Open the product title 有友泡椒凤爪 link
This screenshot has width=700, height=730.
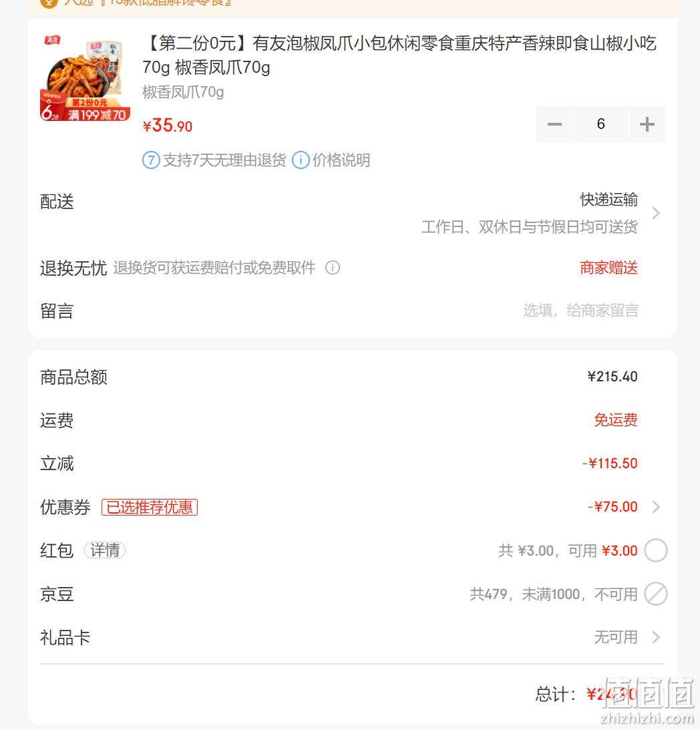click(x=399, y=55)
